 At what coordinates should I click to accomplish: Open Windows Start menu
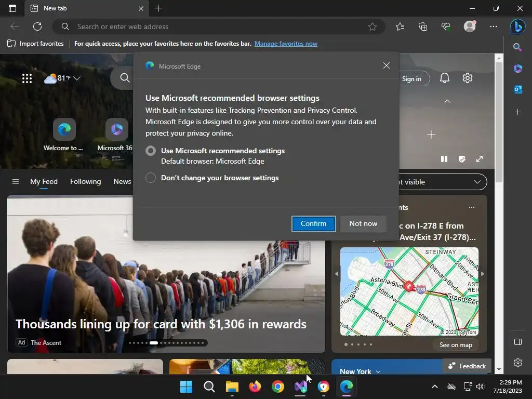coord(186,387)
